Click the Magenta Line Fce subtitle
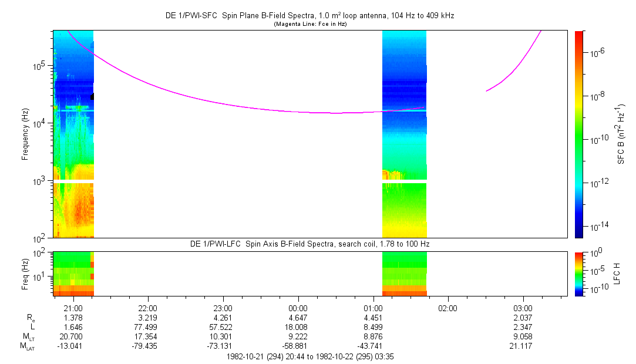This screenshot has height=364, width=636. tap(309, 23)
